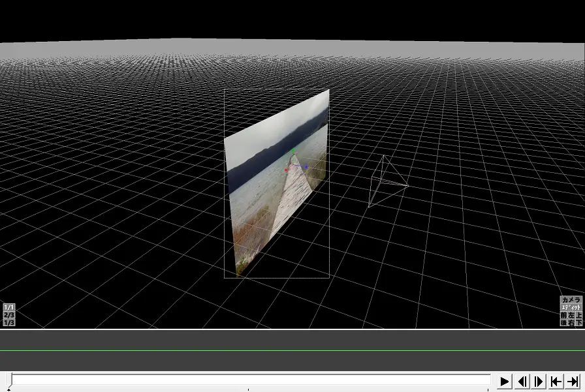This screenshot has width=585, height=392.
Task: Select the 後 (back) view button
Action: pyautogui.click(x=564, y=323)
